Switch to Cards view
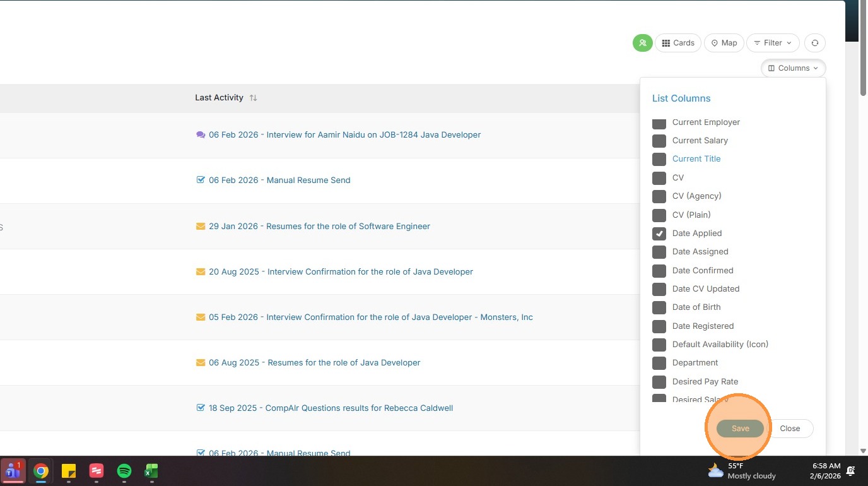868x486 pixels. (x=678, y=43)
